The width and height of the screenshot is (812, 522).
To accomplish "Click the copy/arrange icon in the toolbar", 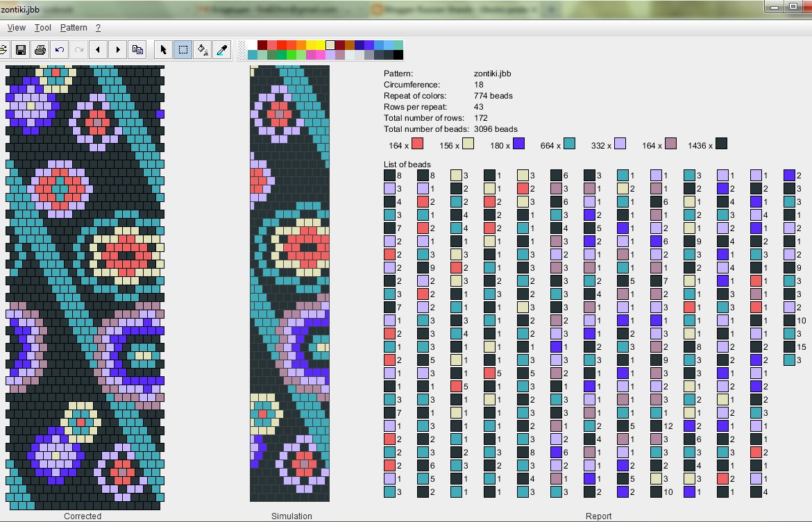I will tap(137, 50).
